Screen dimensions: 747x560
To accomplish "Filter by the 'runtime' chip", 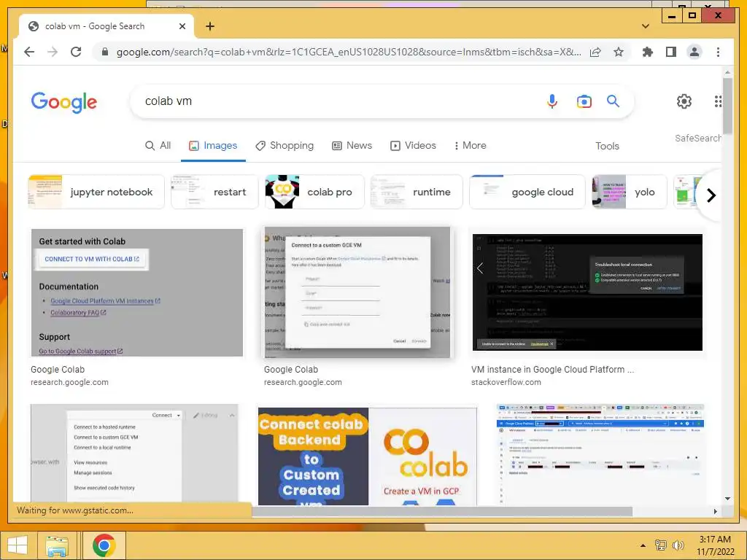I will (x=417, y=192).
